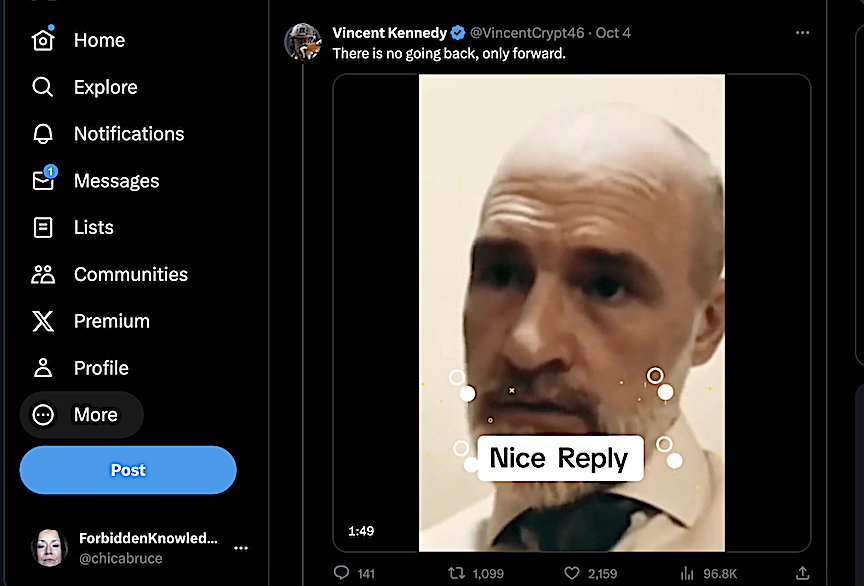Open tweet options three-dot menu
Image resolution: width=864 pixels, height=586 pixels.
[802, 33]
